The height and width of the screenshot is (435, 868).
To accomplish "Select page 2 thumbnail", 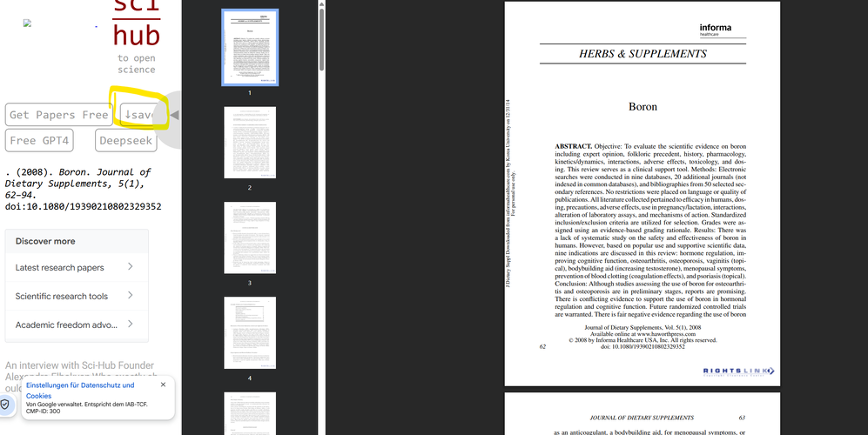I will pos(250,143).
